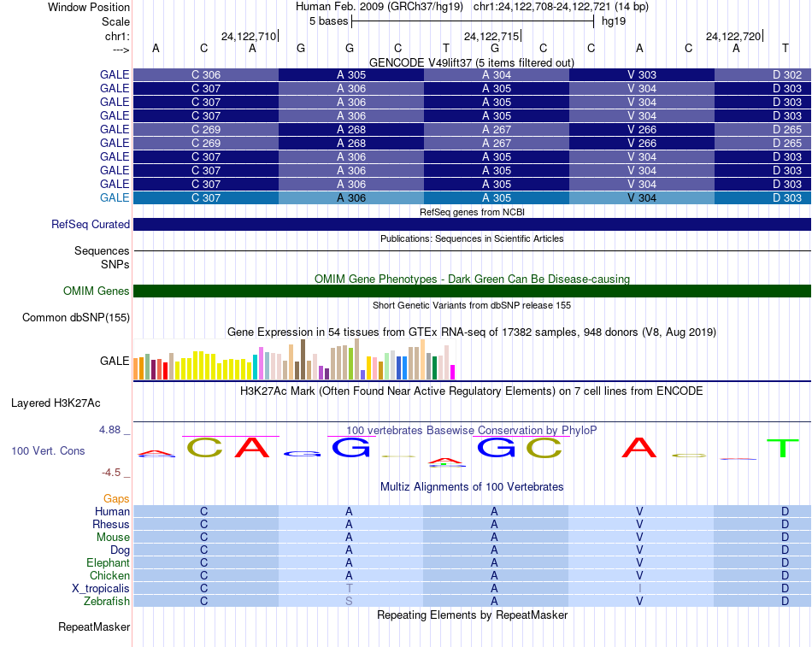The image size is (812, 647).
Task: Click the hg19 label beside the scale bar
Action: [614, 21]
